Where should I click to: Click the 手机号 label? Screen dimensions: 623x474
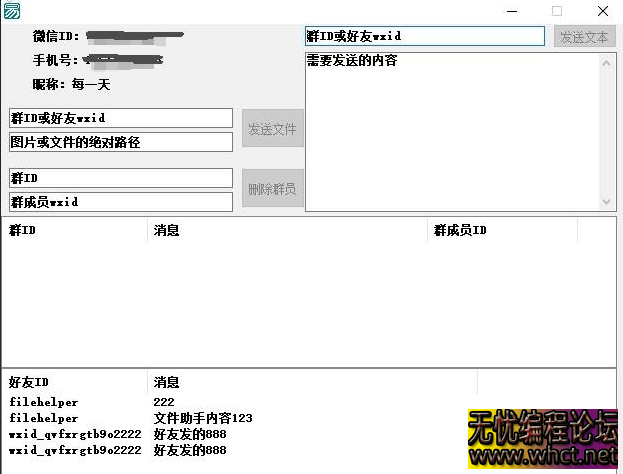coord(55,60)
